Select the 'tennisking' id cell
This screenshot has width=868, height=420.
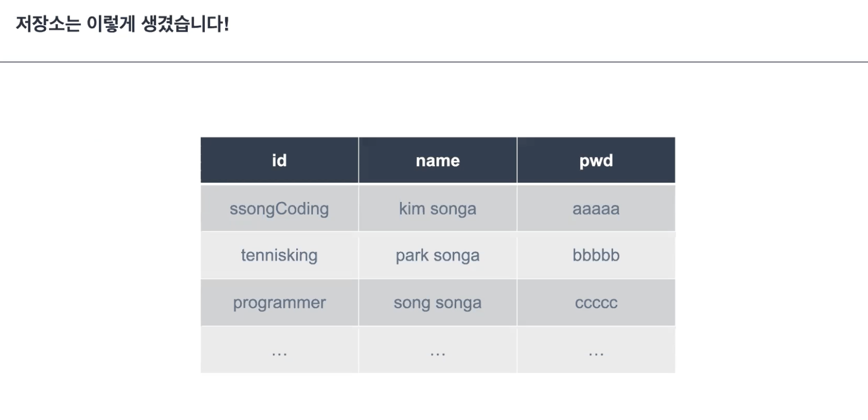(x=279, y=255)
